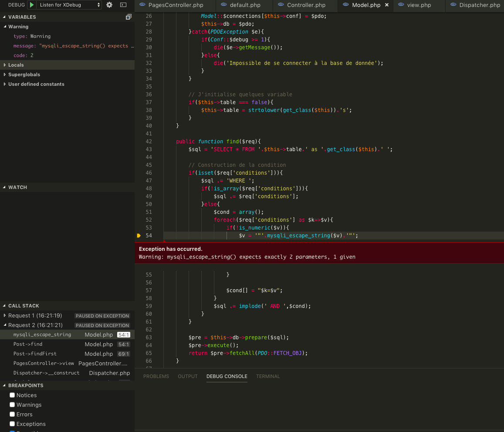Open the Listen for XDebug configuration dropdown
The width and height of the screenshot is (504, 432).
click(x=69, y=5)
